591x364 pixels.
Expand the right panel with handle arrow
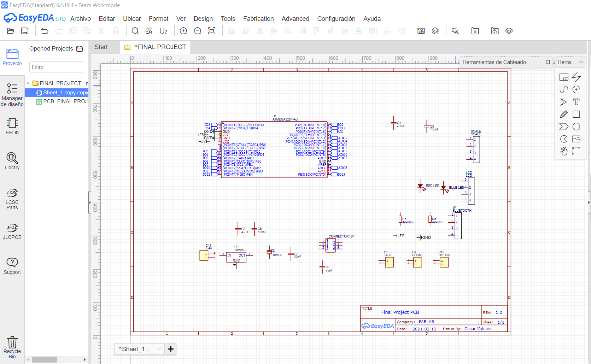pos(589,202)
